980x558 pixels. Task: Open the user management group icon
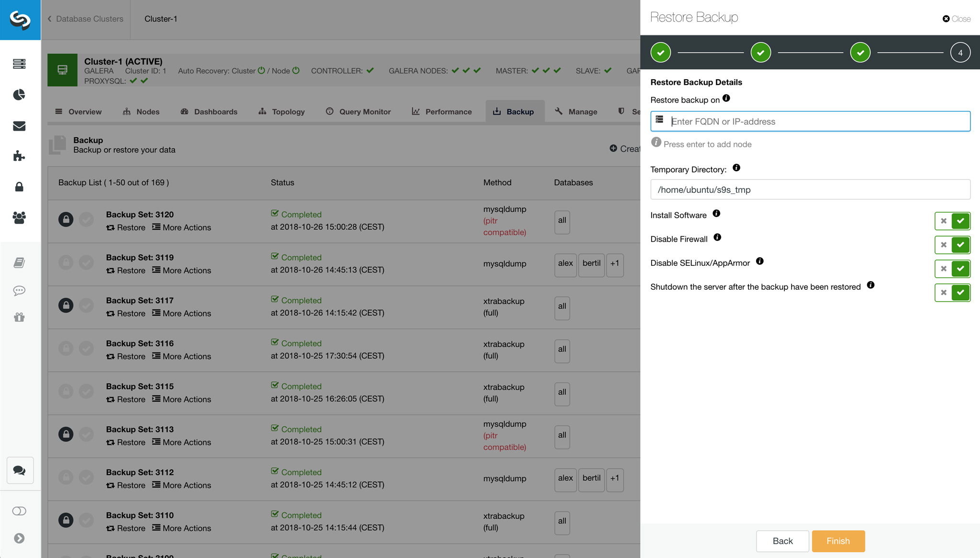coord(19,217)
